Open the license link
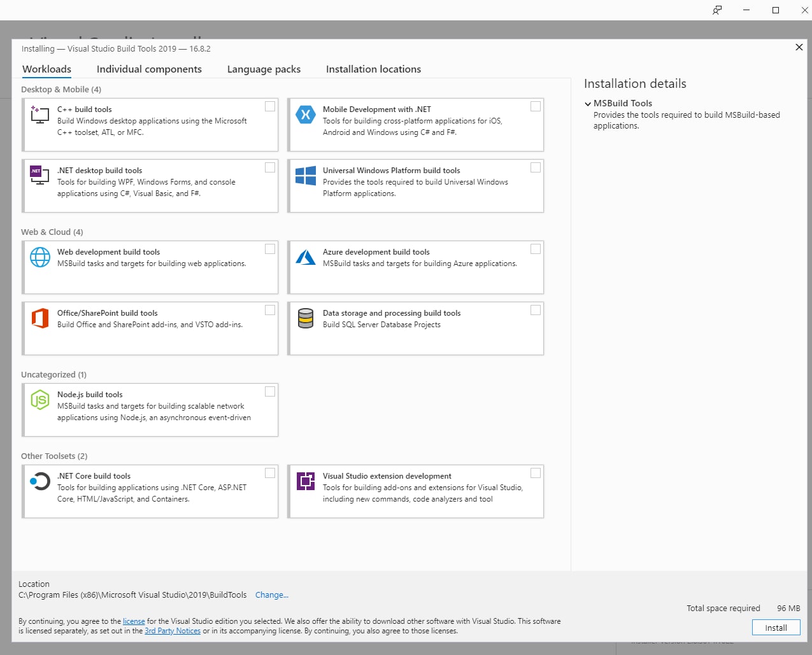 pos(134,621)
